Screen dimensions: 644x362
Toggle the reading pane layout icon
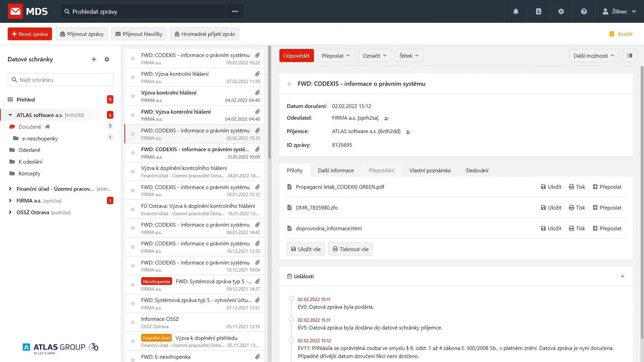click(x=630, y=56)
